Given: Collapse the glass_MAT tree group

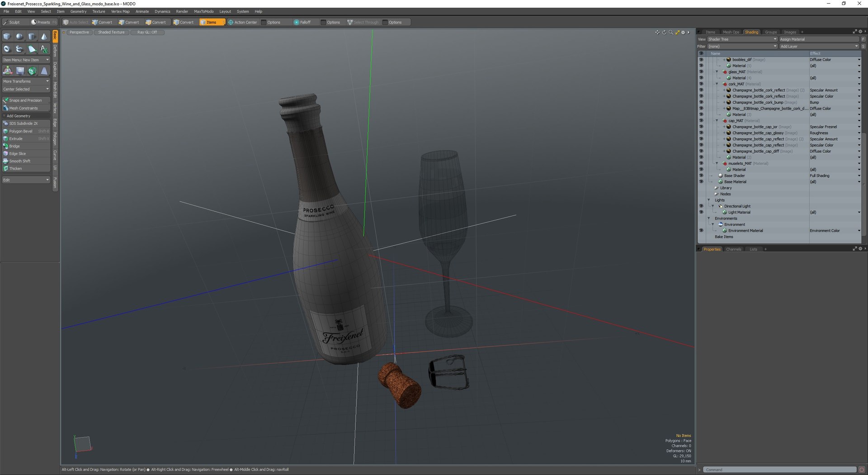Looking at the screenshot, I should 717,72.
